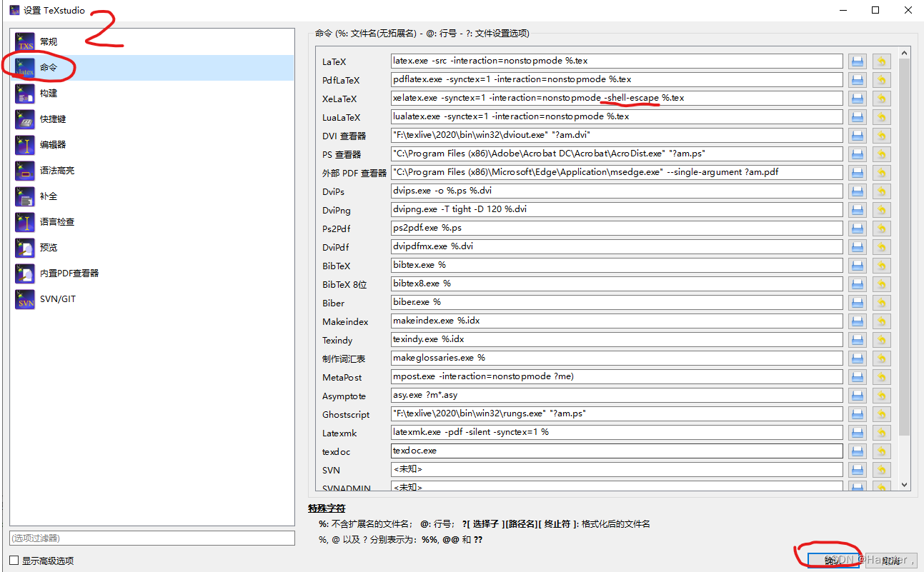Viewport: 924px width, 572px height.
Task: Click the 选项过滤器 filter field
Action: (x=151, y=538)
